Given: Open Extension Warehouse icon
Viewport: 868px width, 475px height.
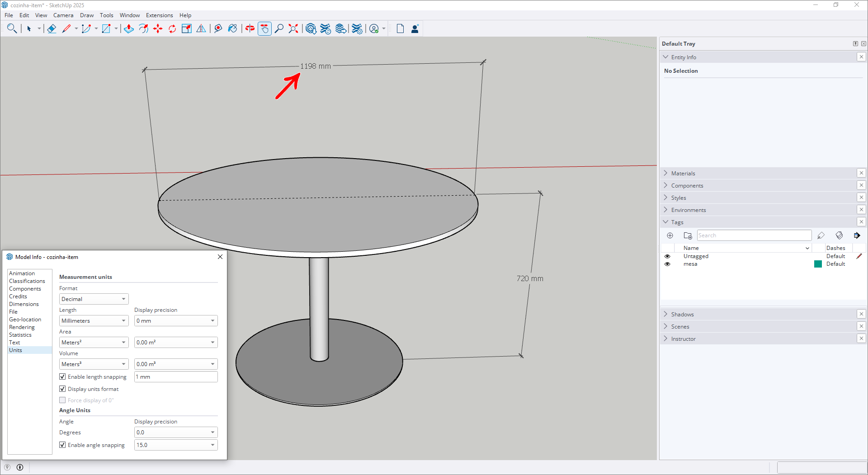Looking at the screenshot, I should click(x=325, y=28).
